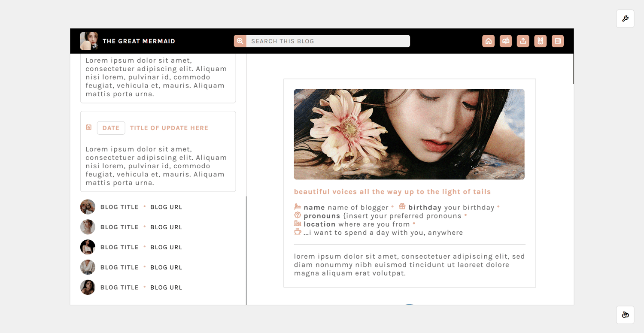Open the mailbox ask icon

coord(506,41)
